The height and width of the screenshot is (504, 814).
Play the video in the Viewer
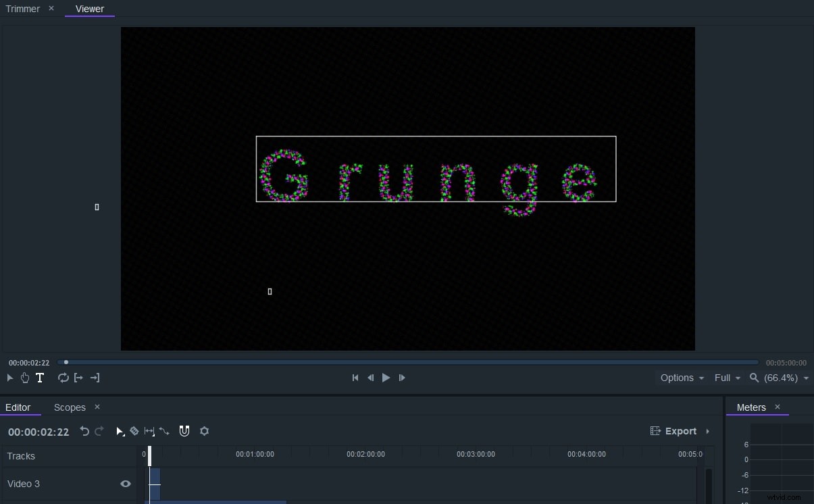tap(386, 378)
